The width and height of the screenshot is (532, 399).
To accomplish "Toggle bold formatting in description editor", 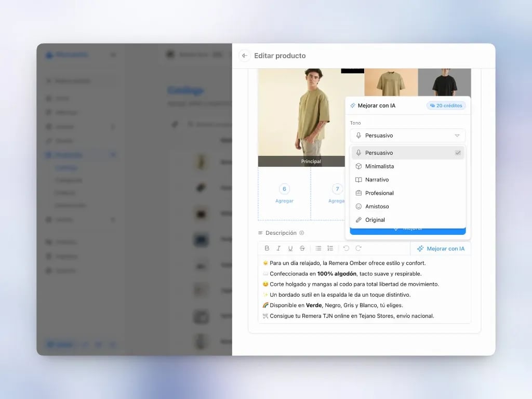I will point(267,248).
